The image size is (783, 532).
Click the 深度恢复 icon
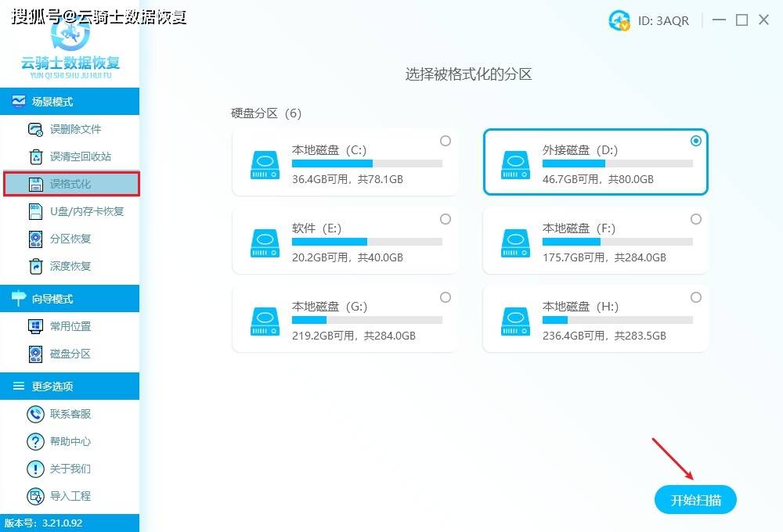point(35,267)
